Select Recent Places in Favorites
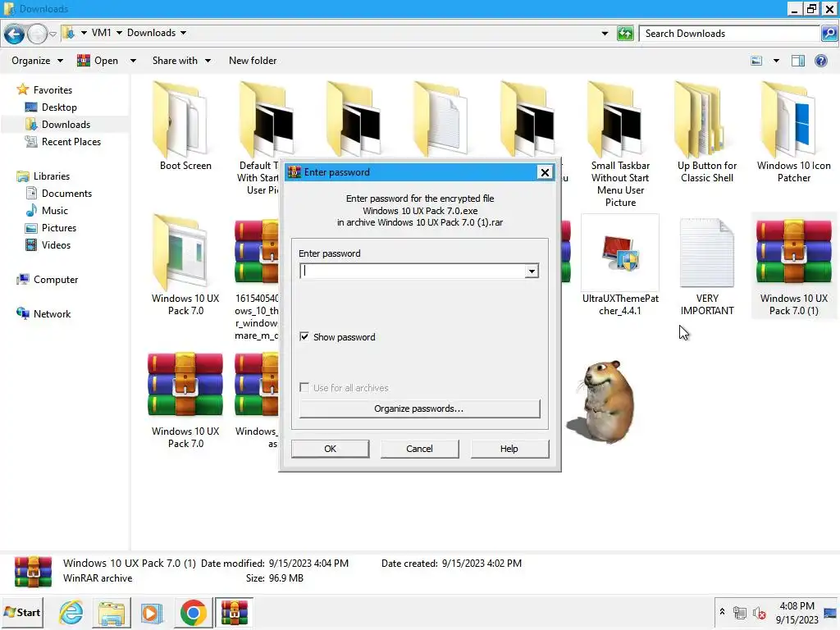 pos(71,141)
